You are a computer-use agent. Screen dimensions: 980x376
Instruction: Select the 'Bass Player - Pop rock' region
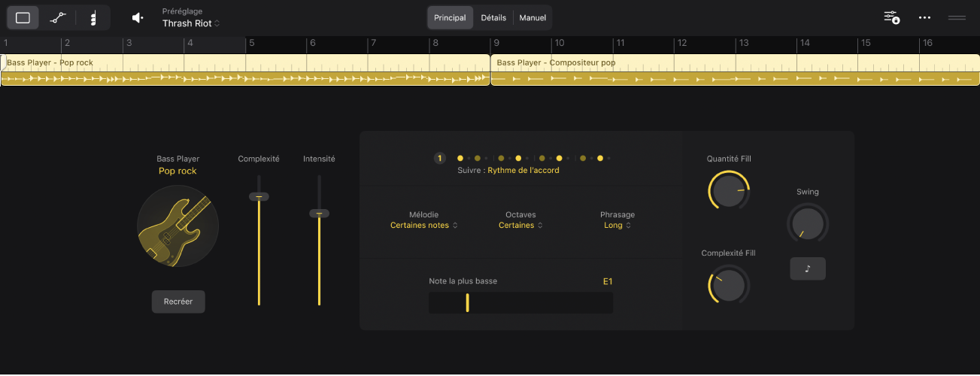245,70
